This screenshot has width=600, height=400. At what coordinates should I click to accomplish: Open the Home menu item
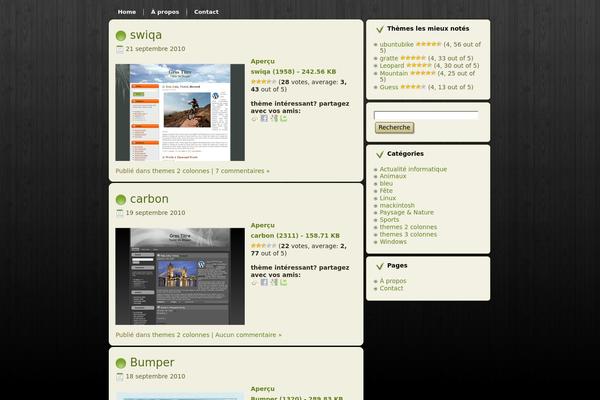click(127, 12)
